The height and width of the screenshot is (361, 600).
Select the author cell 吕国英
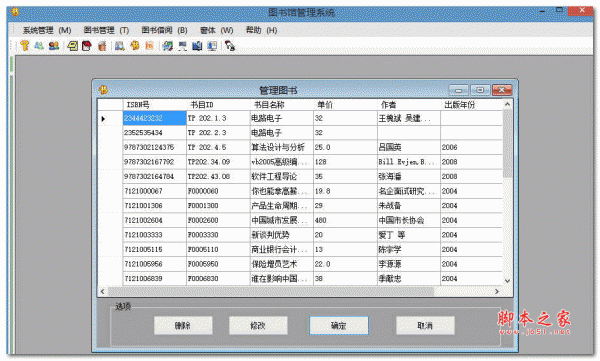(x=409, y=147)
